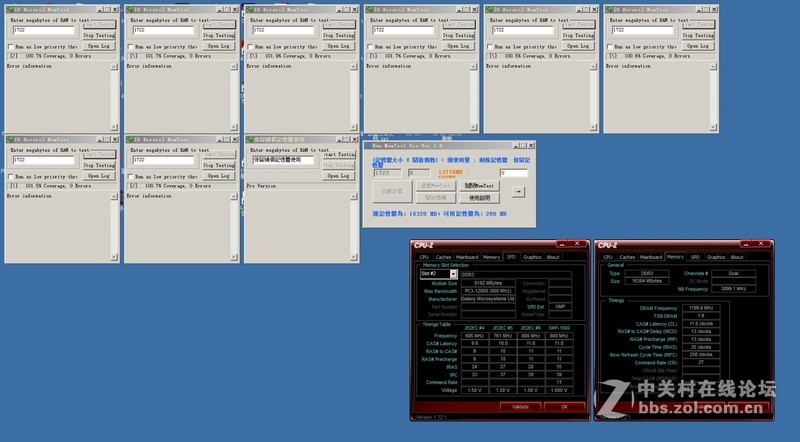Open Log in the 101.5% coverage window

[x=99, y=176]
